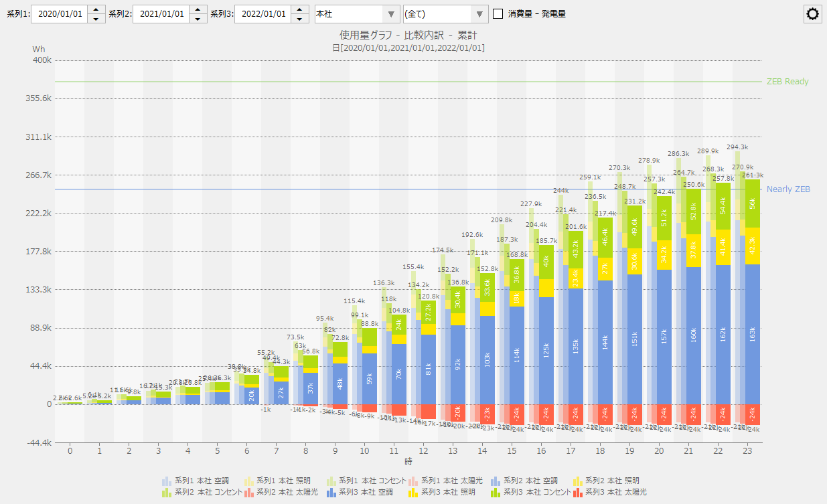Click 系列1 本社 コンセント legend chart icon
The height and width of the screenshot is (504, 827).
click(x=331, y=481)
